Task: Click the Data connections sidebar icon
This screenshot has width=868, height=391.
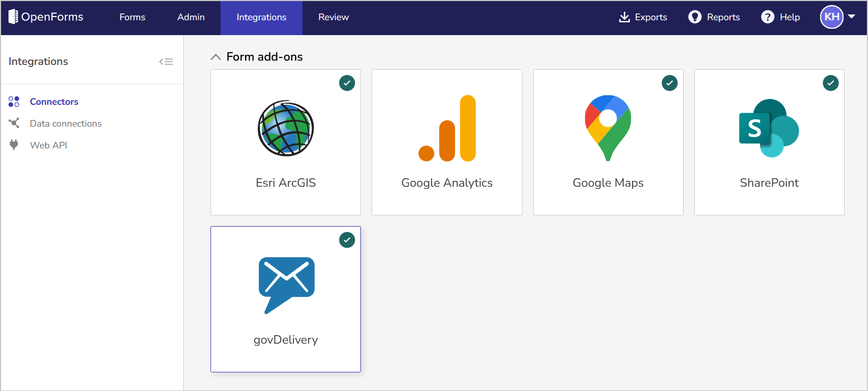Action: 14,123
